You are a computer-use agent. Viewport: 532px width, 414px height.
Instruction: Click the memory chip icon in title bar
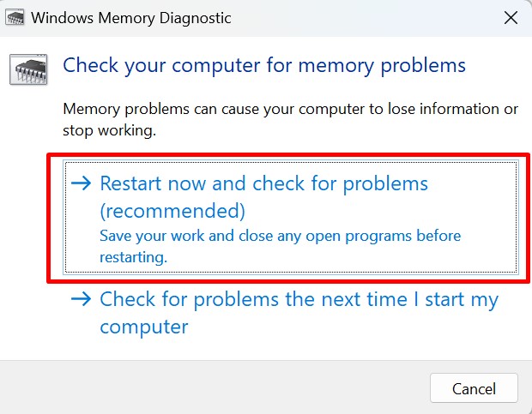point(15,18)
